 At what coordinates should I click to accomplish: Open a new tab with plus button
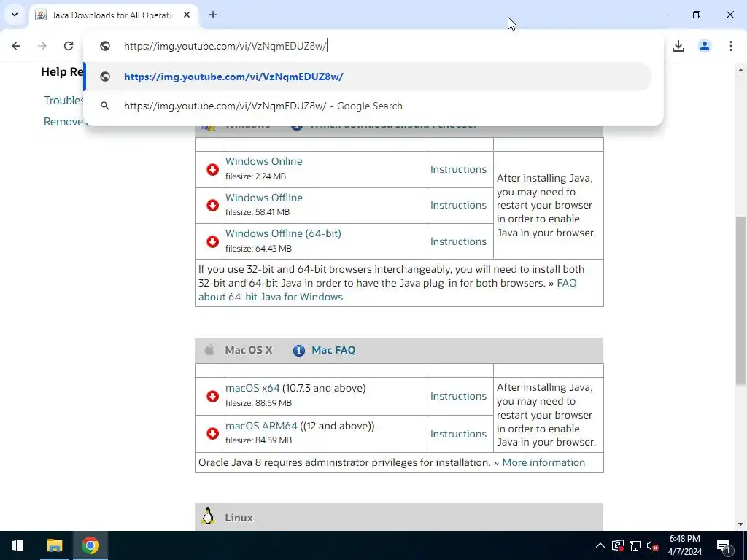pyautogui.click(x=213, y=15)
